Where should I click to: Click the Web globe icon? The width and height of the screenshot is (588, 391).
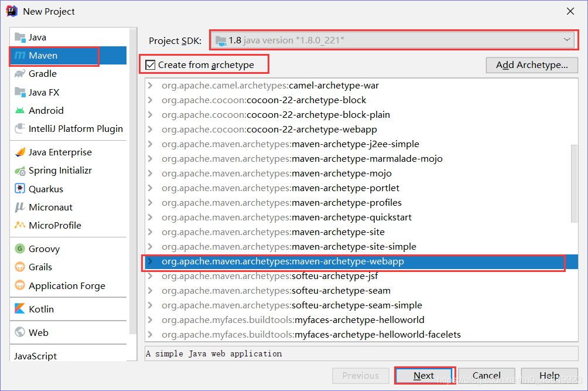tap(20, 332)
